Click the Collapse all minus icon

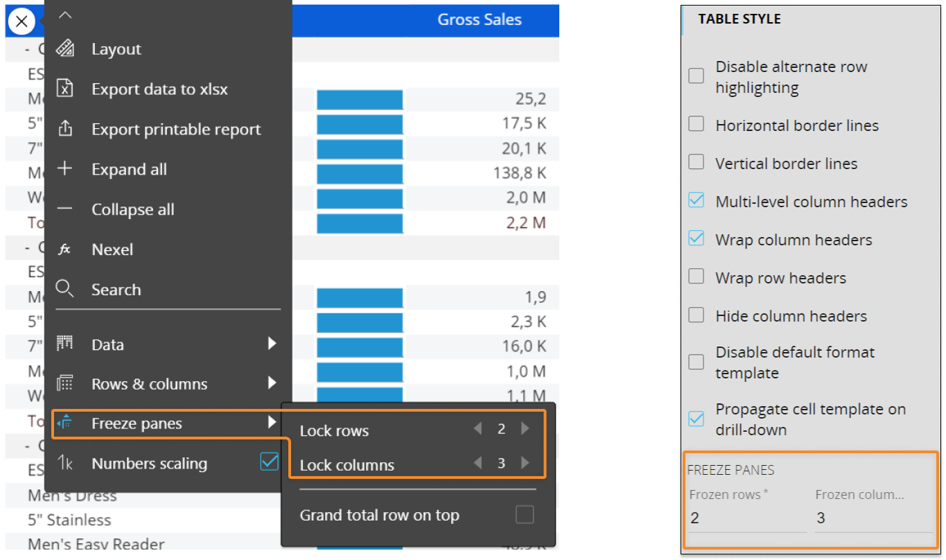click(65, 209)
